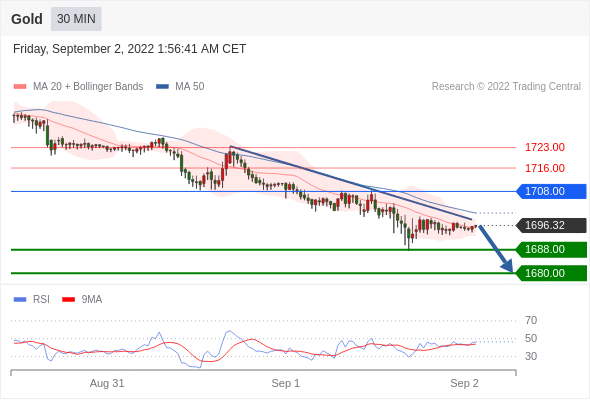Toggle the 9MA legend entry
The image size is (590, 400).
(x=82, y=300)
